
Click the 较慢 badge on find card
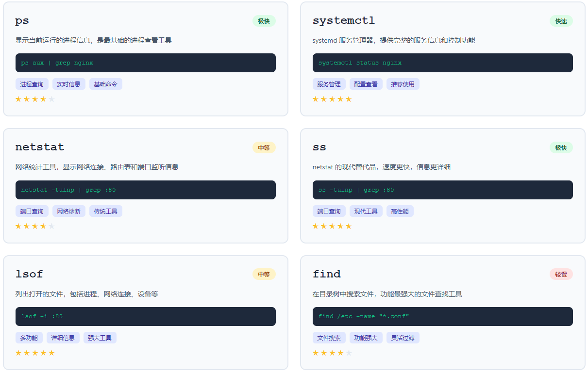tap(561, 275)
